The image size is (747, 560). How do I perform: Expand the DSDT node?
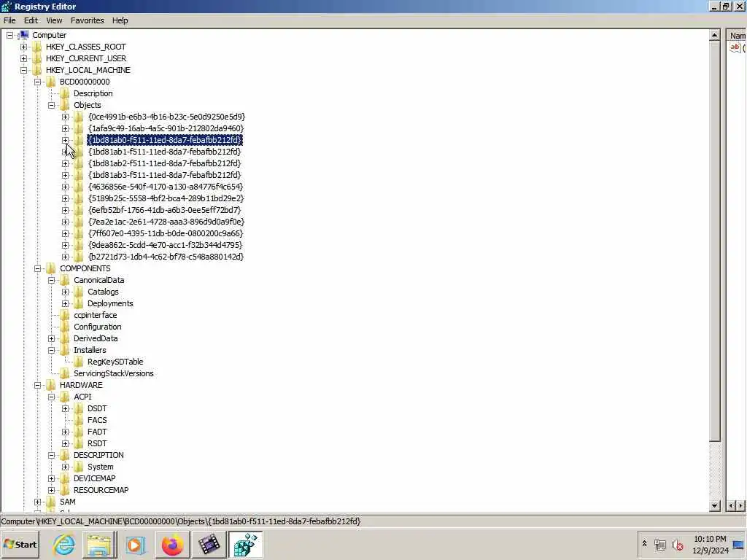pyautogui.click(x=65, y=408)
